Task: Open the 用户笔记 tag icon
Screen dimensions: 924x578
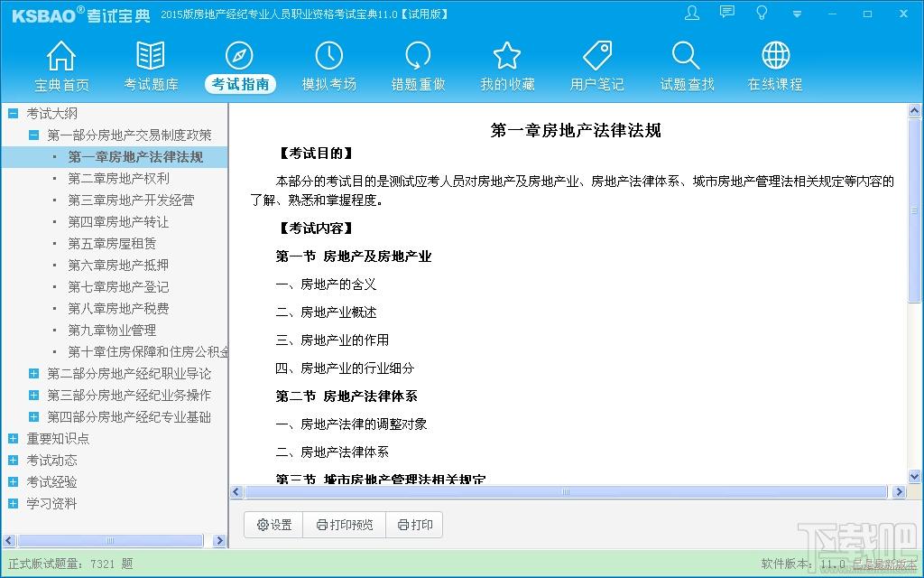Action: (x=597, y=56)
